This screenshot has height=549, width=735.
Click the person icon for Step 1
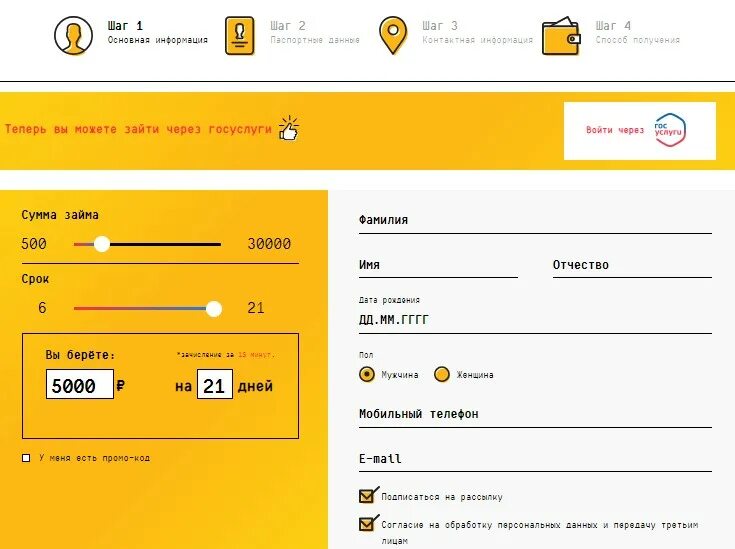click(73, 36)
